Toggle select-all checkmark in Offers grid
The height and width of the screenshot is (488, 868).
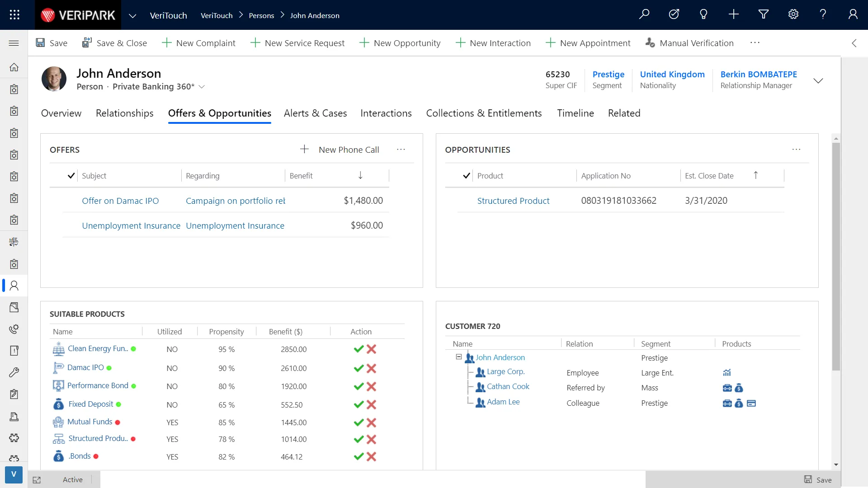pyautogui.click(x=71, y=176)
